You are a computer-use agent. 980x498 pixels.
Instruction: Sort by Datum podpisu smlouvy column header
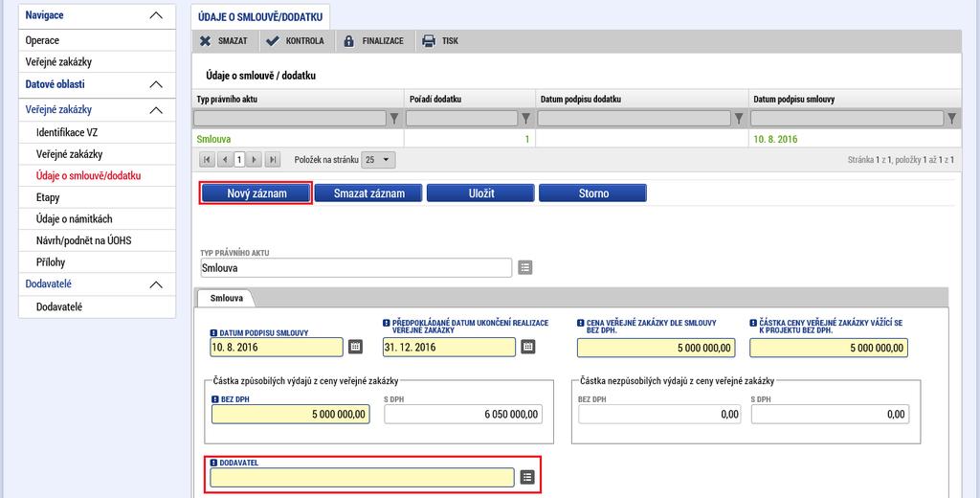coord(793,100)
